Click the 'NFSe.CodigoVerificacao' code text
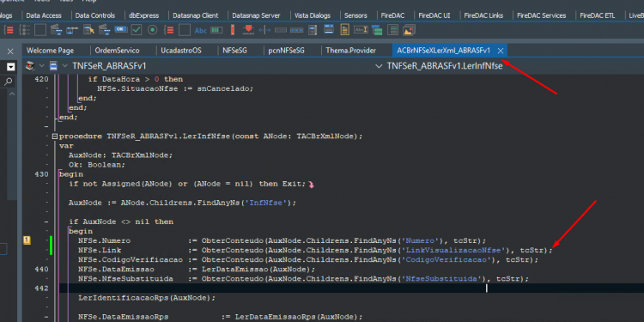 click(131, 260)
